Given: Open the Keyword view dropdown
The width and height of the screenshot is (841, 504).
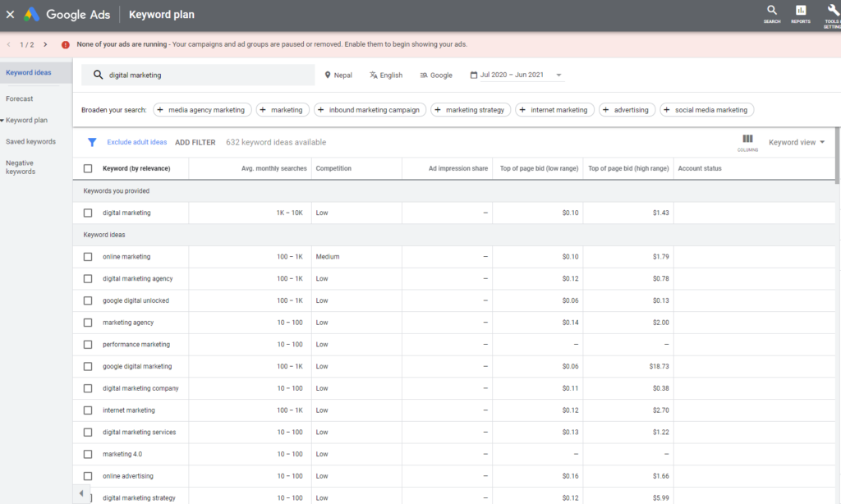Looking at the screenshot, I should tap(793, 141).
